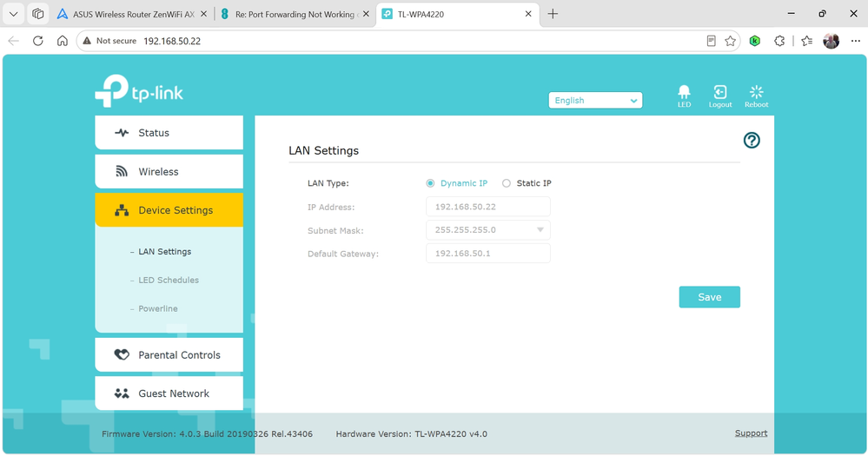Open the help question mark icon
Image resolution: width=868 pixels, height=456 pixels.
(752, 141)
